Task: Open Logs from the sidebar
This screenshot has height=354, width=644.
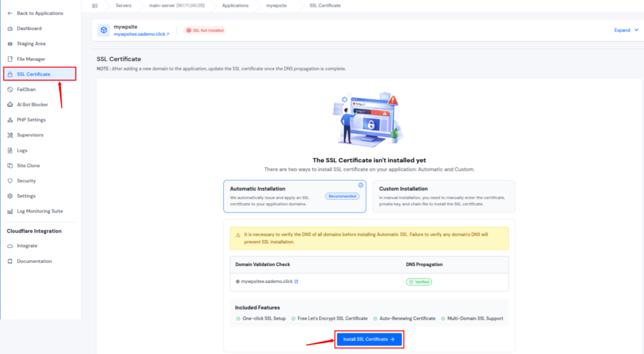Action: pyautogui.click(x=22, y=150)
